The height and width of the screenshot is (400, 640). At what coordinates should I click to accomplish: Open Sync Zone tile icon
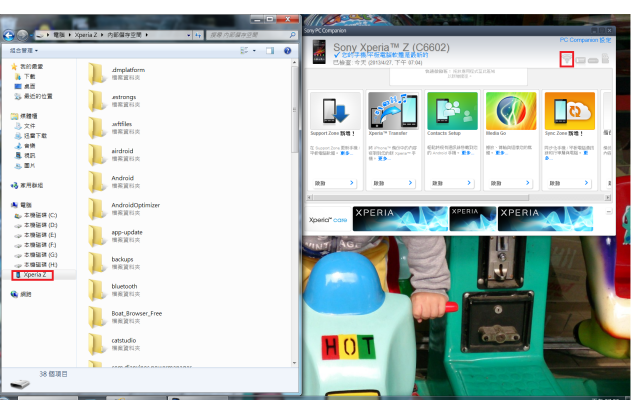[x=570, y=111]
